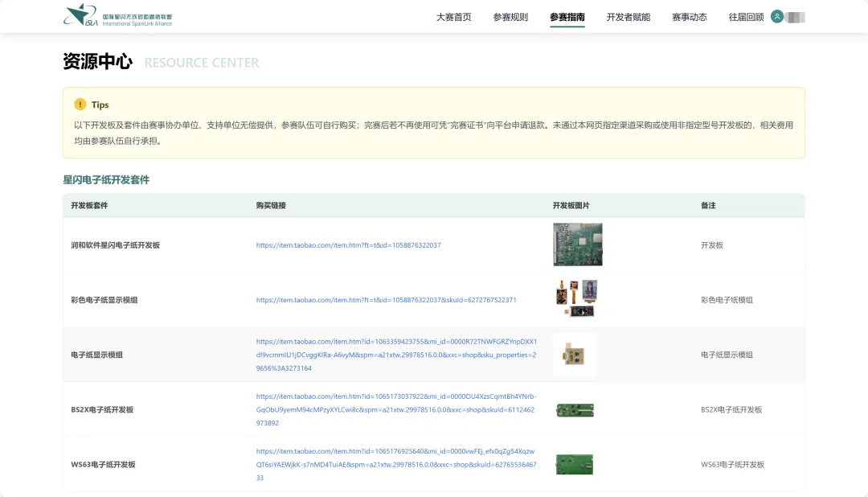Viewport: 868px width, 497px height.
Task: Click the 星闪电子纸开发套件 section heading
Action: pos(106,179)
